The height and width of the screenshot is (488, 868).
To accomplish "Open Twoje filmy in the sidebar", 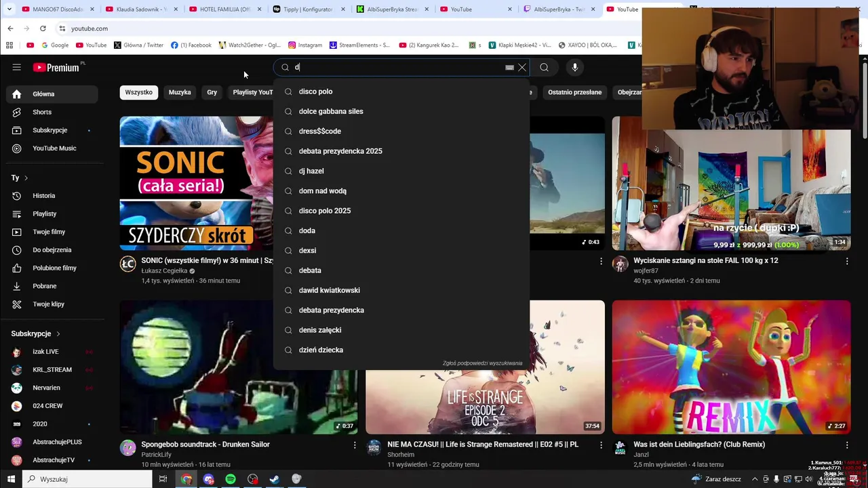I will point(52,232).
